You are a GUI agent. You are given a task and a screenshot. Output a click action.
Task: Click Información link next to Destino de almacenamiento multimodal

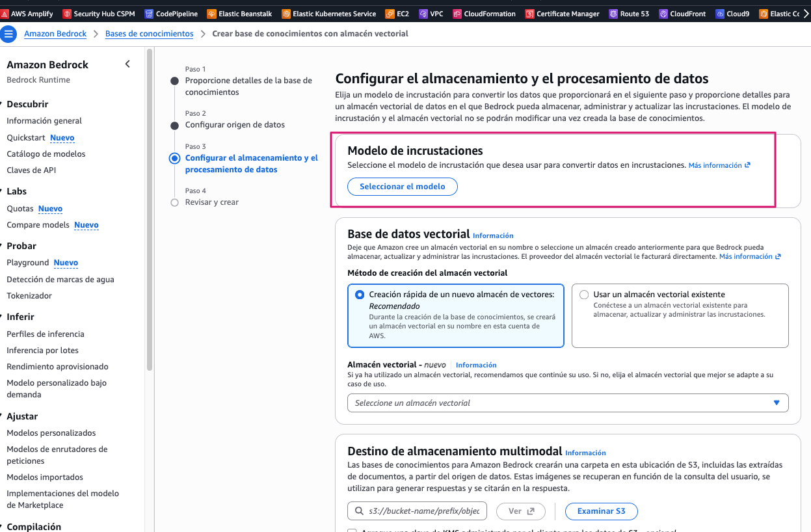click(585, 453)
